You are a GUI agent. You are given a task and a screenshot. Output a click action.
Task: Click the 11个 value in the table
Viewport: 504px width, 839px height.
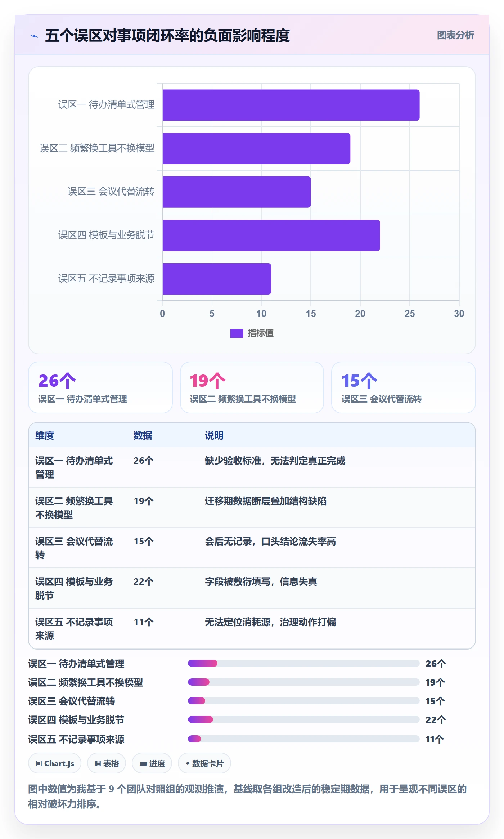click(x=144, y=622)
